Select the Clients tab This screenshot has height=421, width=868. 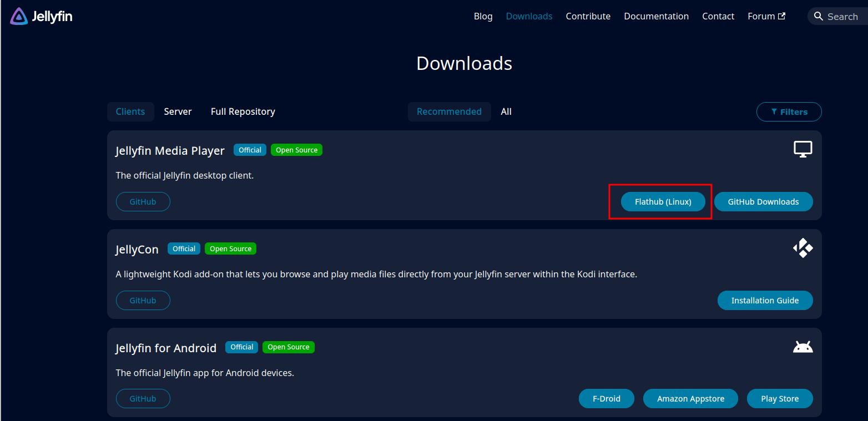coord(130,111)
